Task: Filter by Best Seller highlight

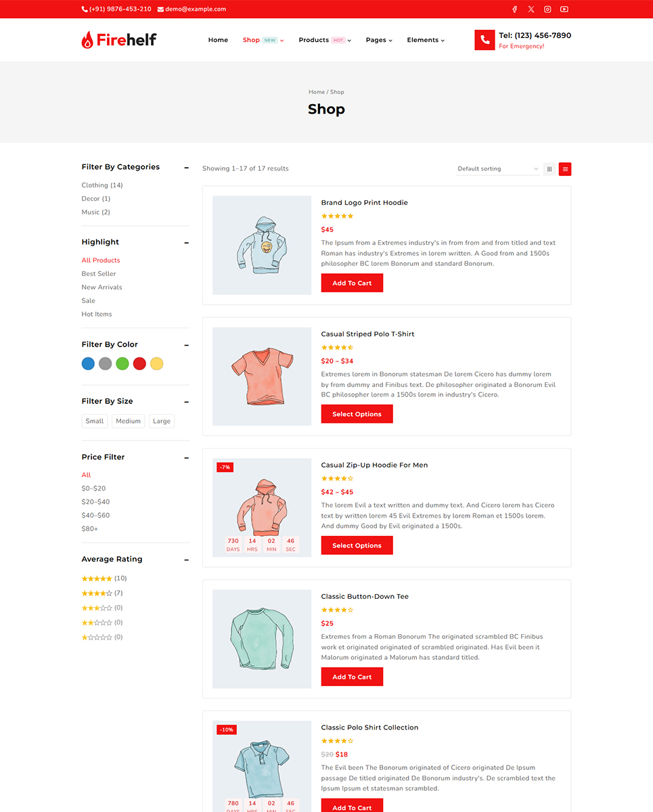Action: click(x=99, y=274)
